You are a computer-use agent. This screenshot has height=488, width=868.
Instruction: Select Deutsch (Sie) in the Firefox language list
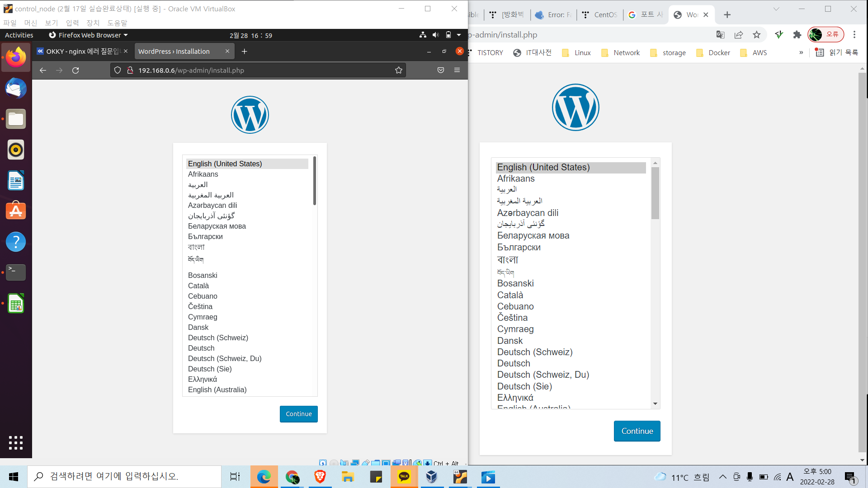[210, 369]
